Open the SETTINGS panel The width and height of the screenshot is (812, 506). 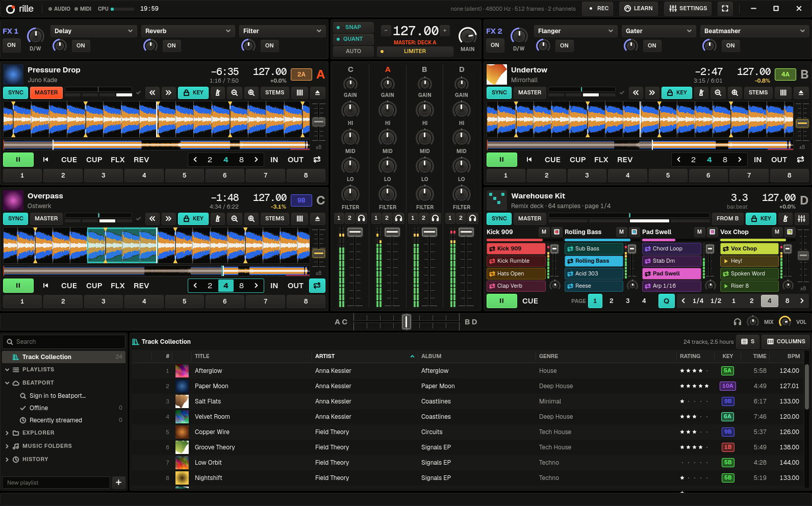point(688,9)
